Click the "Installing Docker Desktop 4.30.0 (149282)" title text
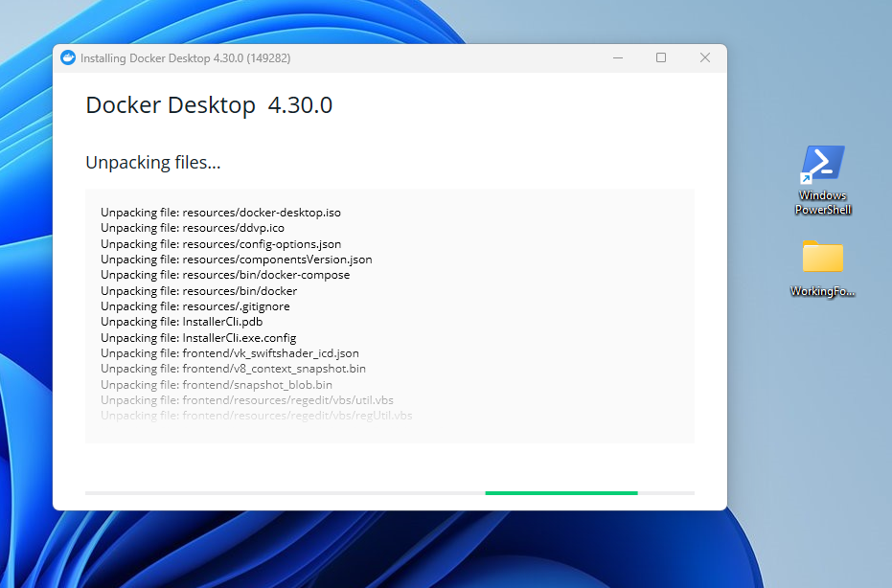The width and height of the screenshot is (892, 588). click(186, 58)
